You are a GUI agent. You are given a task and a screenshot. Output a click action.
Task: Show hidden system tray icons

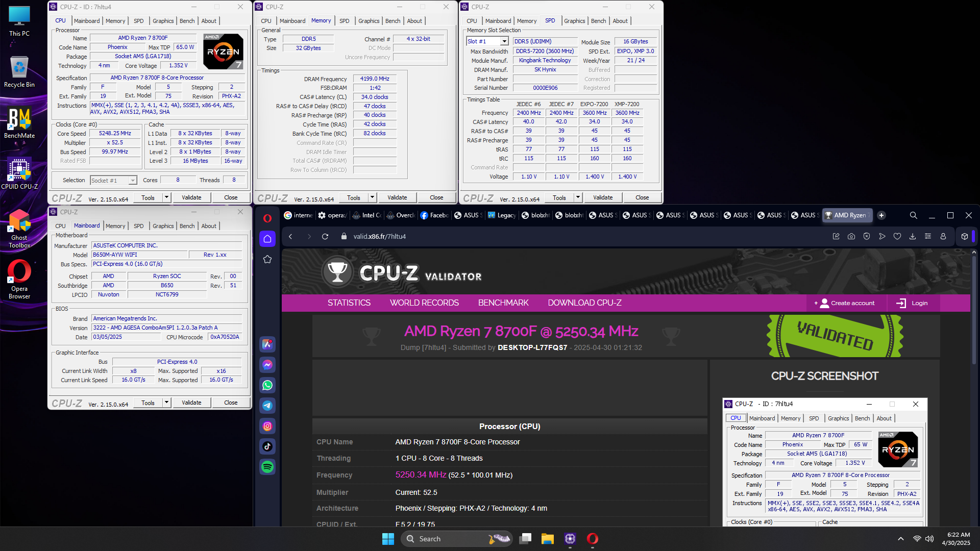tap(901, 539)
